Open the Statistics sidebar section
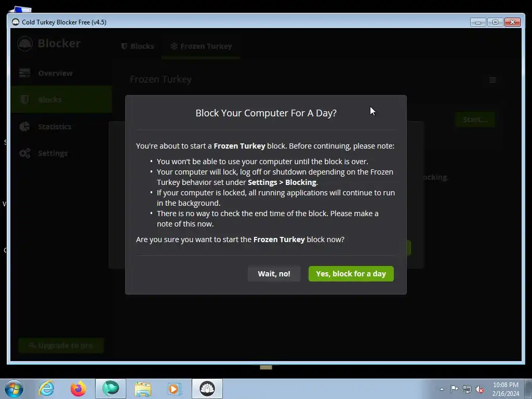The width and height of the screenshot is (532, 399). pyautogui.click(x=61, y=127)
